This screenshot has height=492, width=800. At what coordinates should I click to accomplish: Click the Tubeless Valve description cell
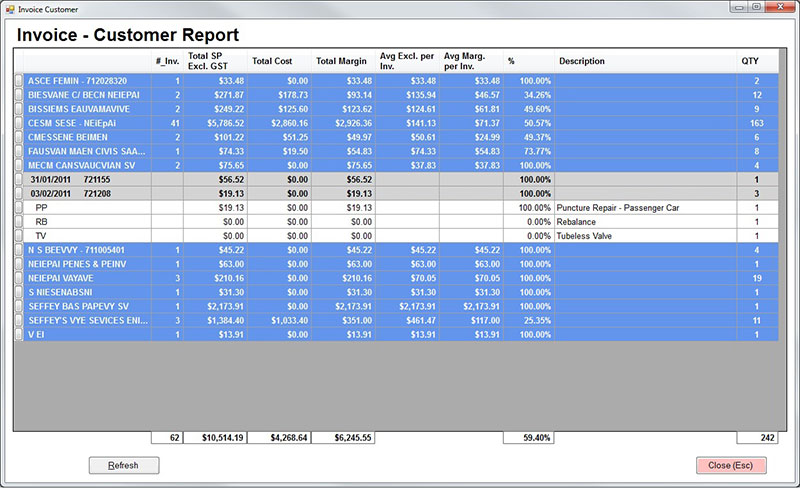tap(645, 236)
